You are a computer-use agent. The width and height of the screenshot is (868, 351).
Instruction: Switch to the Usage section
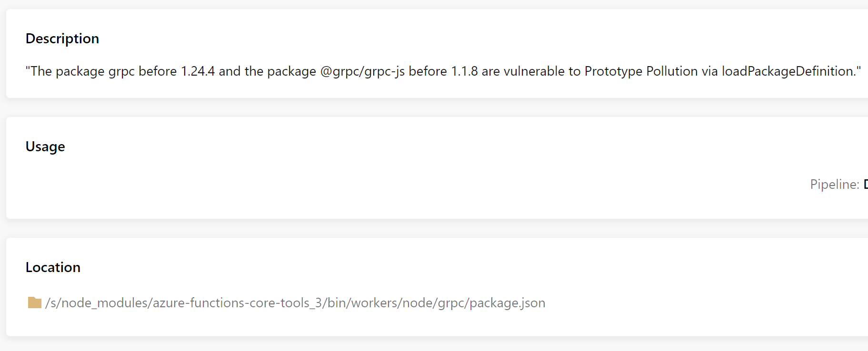(45, 146)
